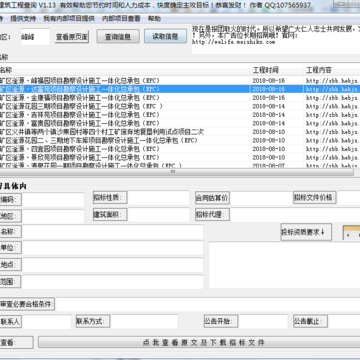Click the input field next to 联系方式
The image size is (360, 360).
coord(144,321)
